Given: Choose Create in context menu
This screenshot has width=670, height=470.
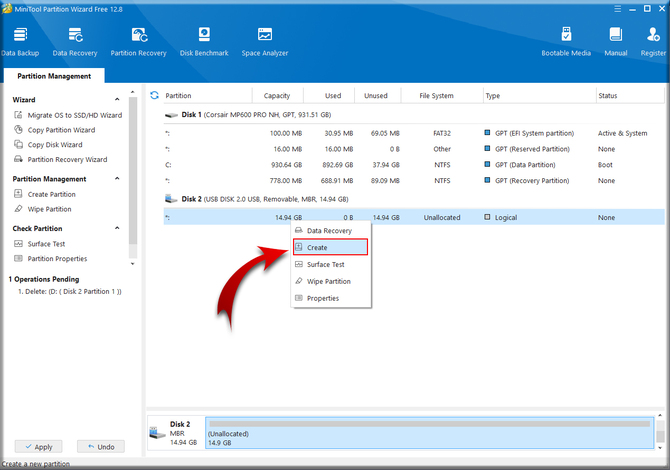Looking at the screenshot, I should [330, 247].
